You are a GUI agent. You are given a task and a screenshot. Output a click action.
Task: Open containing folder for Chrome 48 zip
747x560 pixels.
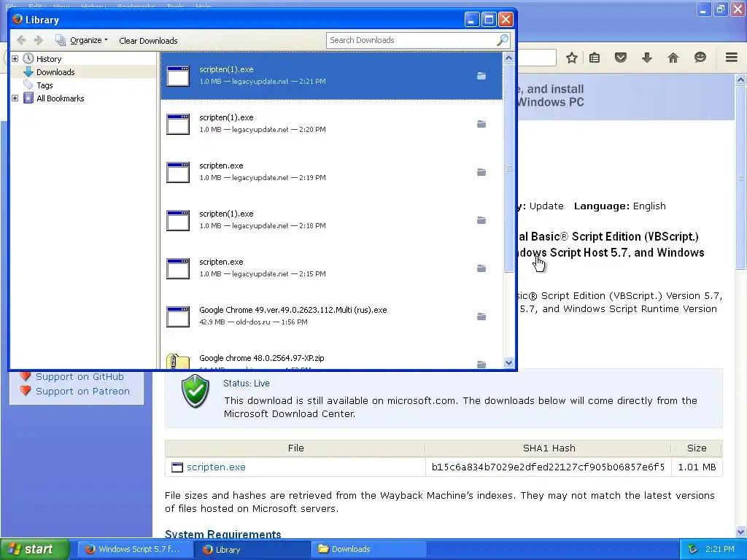tap(481, 365)
